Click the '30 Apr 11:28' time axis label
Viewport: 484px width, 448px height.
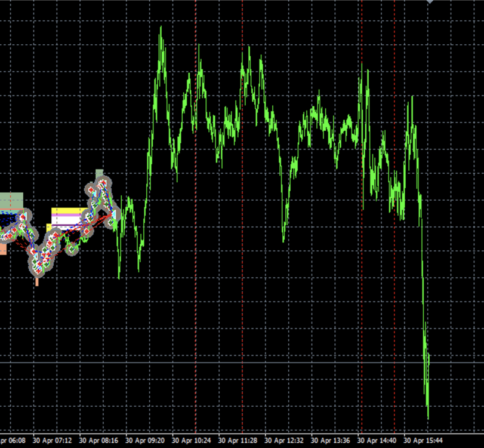(x=238, y=440)
